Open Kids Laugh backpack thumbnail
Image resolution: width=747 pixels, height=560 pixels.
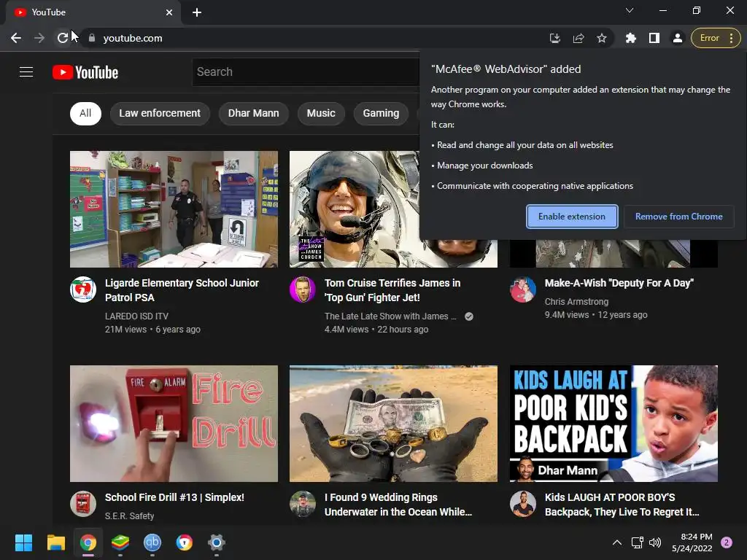(614, 424)
